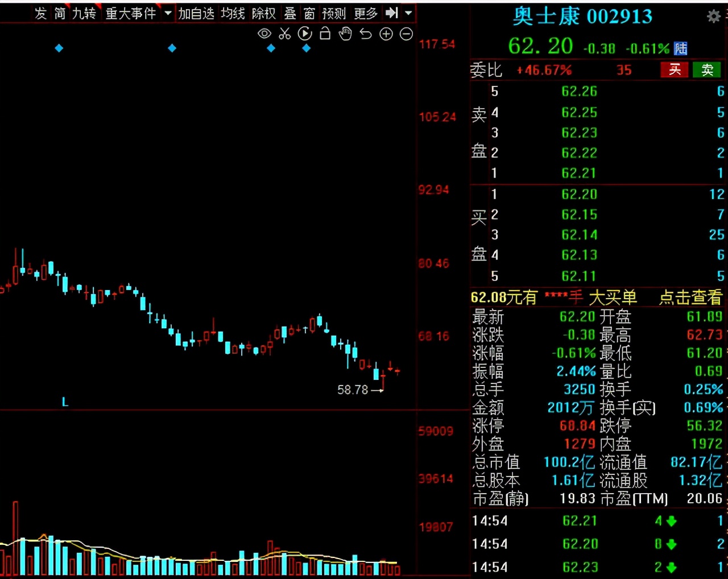Select the hand pan tool
Viewport: 728px width, 579px height.
[345, 34]
